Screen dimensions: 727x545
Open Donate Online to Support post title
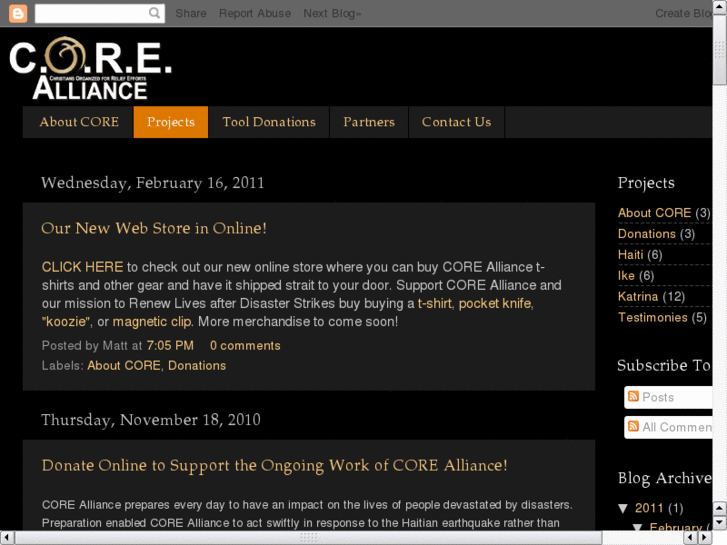(274, 465)
